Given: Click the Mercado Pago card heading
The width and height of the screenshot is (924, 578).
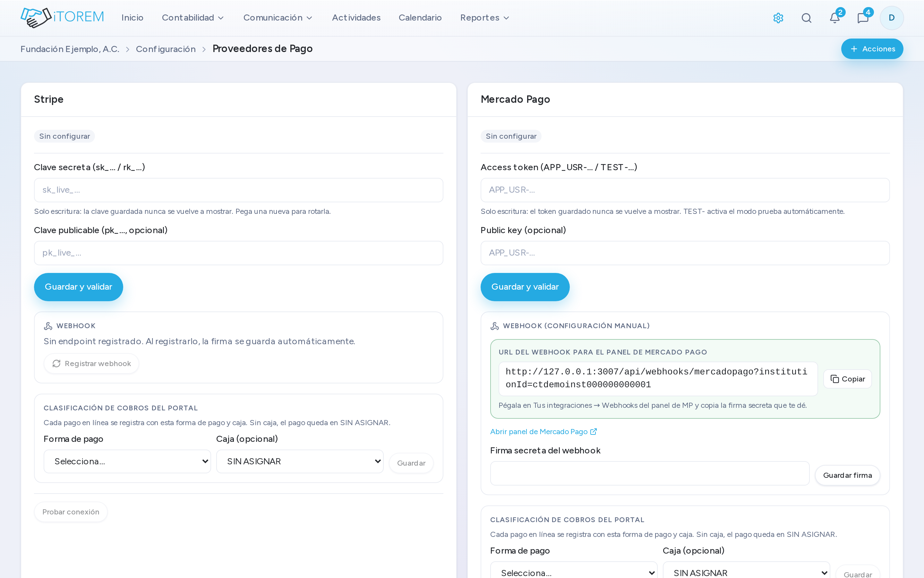Looking at the screenshot, I should click(x=515, y=100).
